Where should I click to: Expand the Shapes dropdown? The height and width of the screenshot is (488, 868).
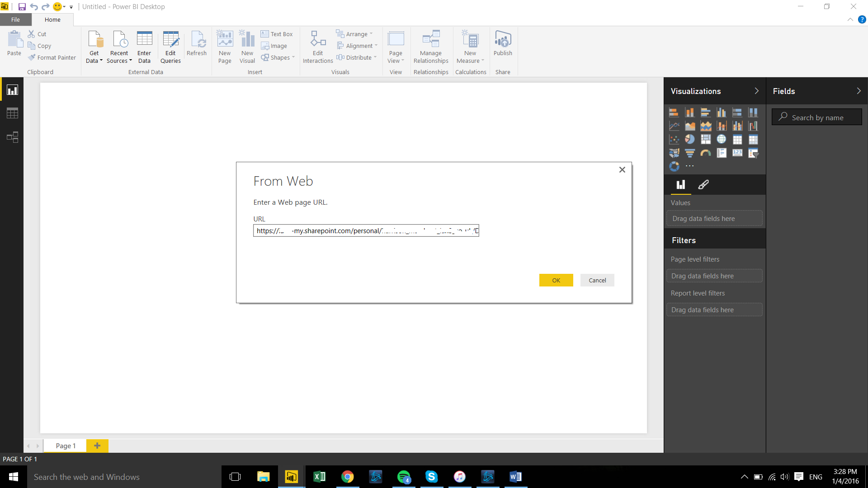[278, 57]
